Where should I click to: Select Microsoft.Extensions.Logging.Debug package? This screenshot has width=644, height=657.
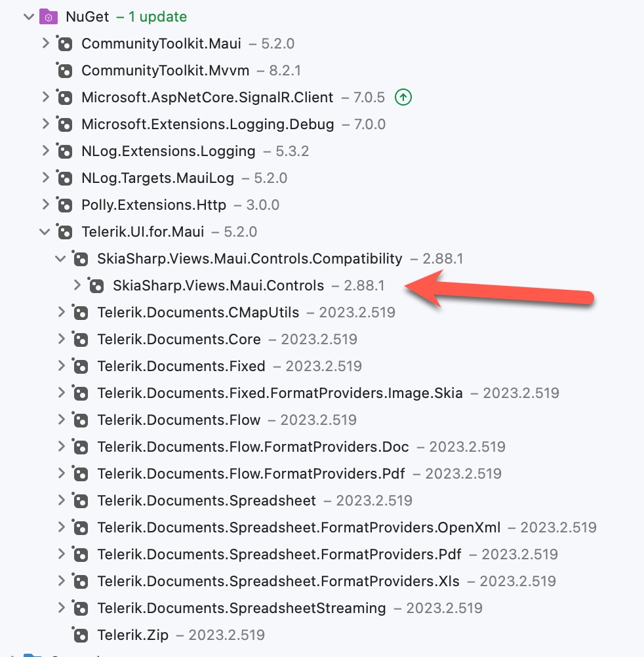click(207, 125)
